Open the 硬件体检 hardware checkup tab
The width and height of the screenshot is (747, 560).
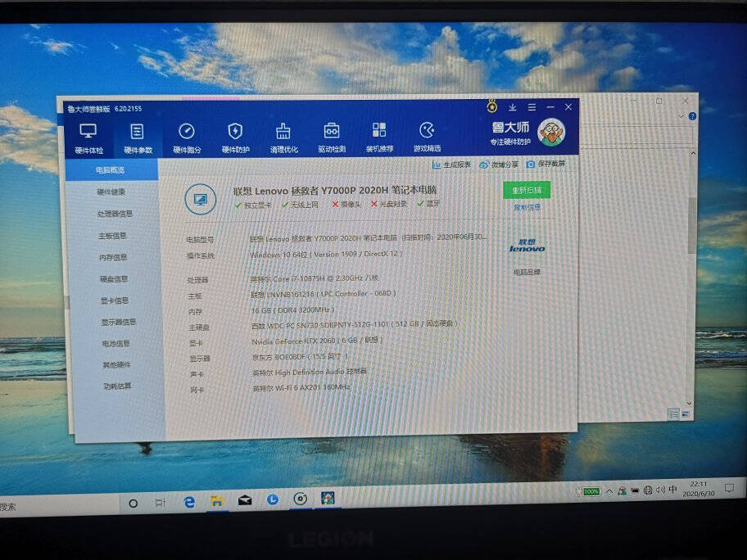pos(88,138)
